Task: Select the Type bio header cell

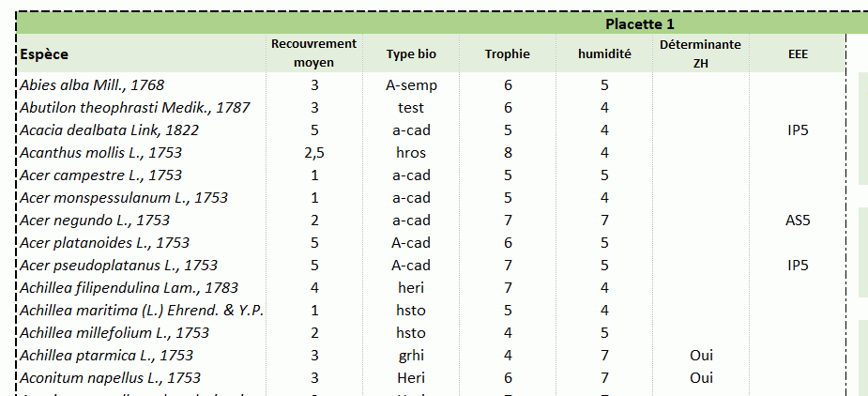Action: pyautogui.click(x=411, y=54)
